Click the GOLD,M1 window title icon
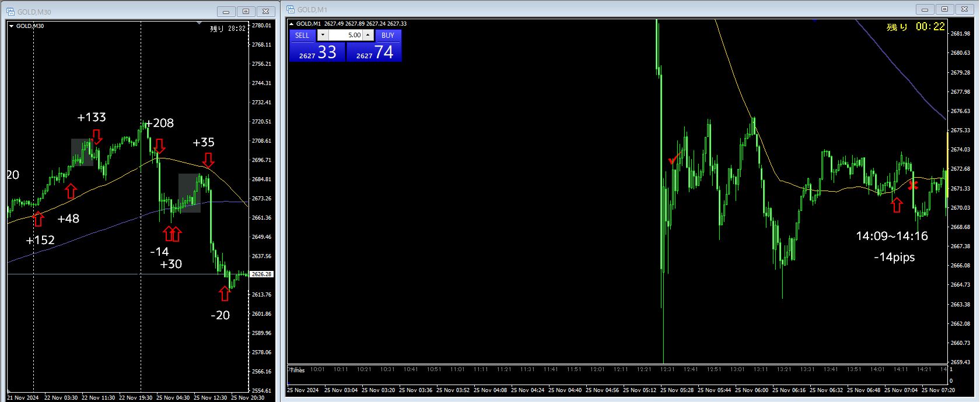 click(x=290, y=10)
